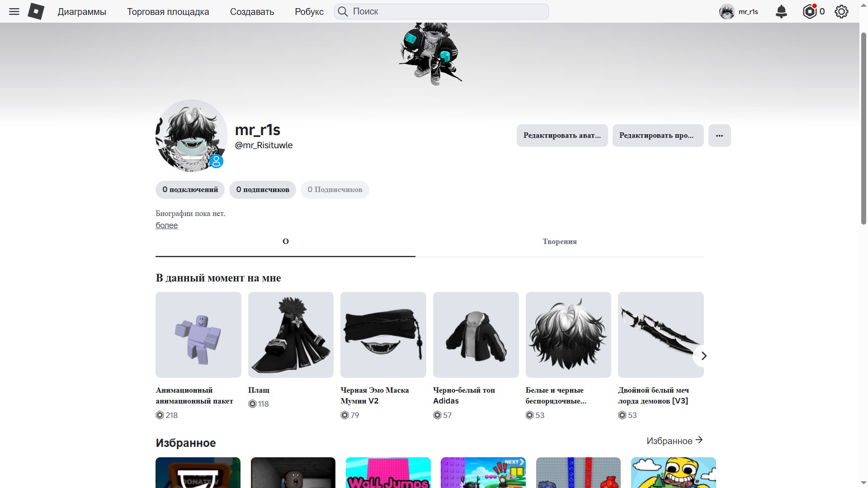Open Торговая площадка in the top menu
The height and width of the screenshot is (488, 868).
click(168, 12)
